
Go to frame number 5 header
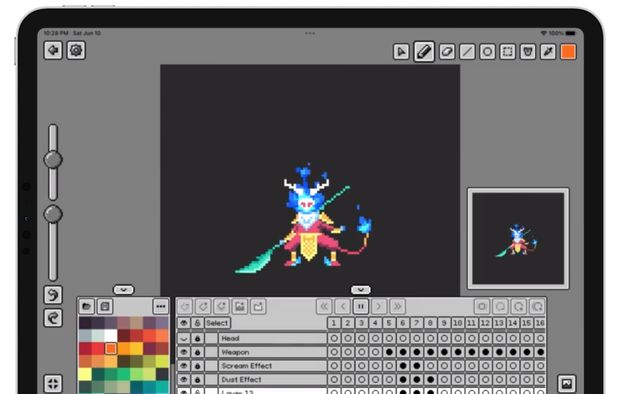(389, 323)
